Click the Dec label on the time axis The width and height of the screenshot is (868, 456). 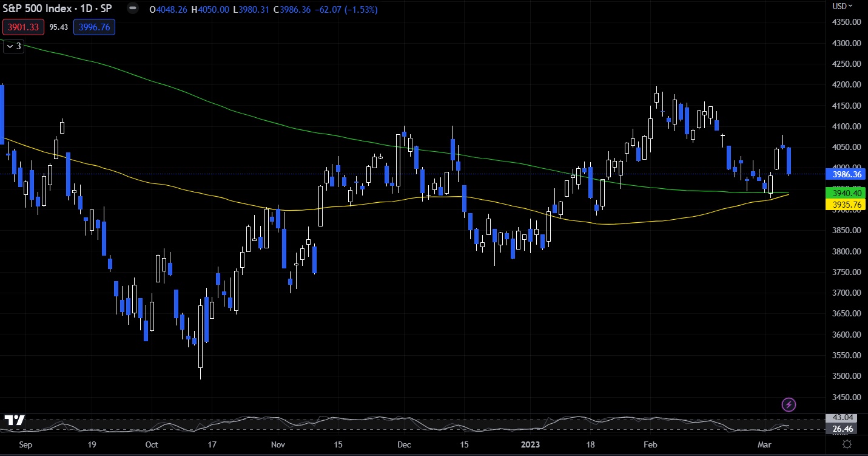click(x=404, y=444)
